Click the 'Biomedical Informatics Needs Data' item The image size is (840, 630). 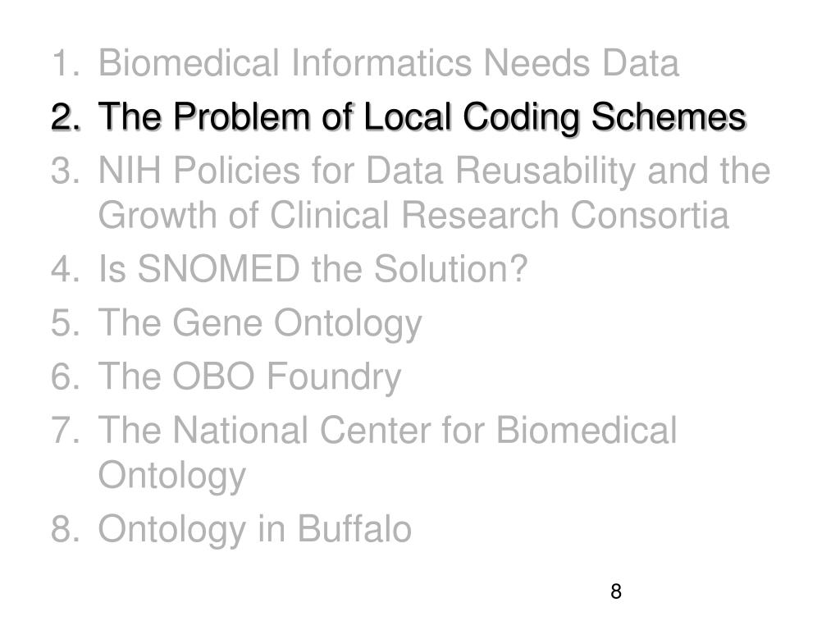pyautogui.click(x=388, y=62)
